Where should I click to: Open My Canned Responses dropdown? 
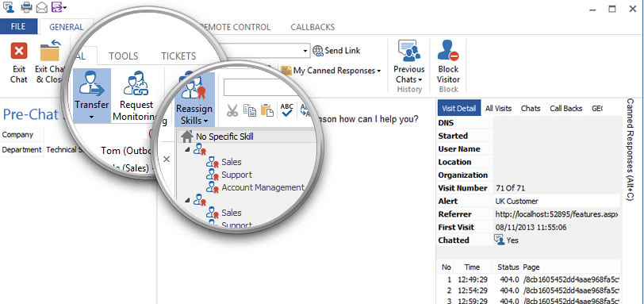[378, 71]
